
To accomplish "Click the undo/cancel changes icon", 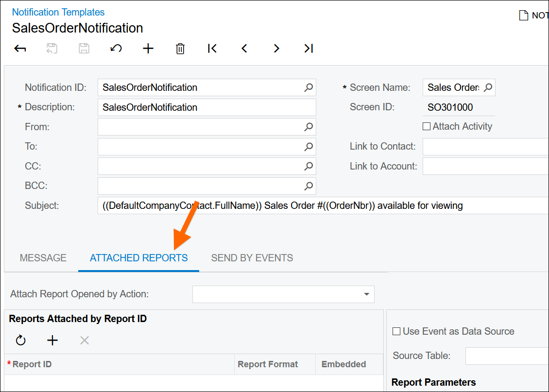I will point(116,49).
